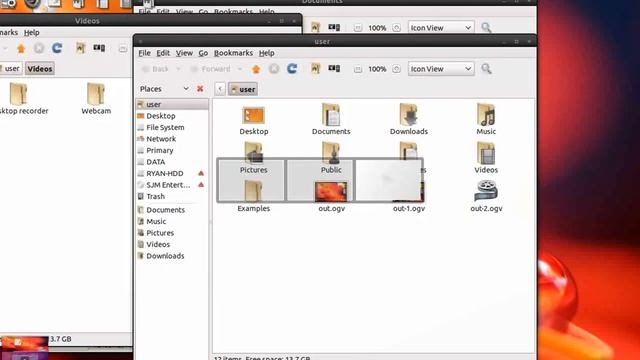Reload the Videos window folder

tap(57, 48)
